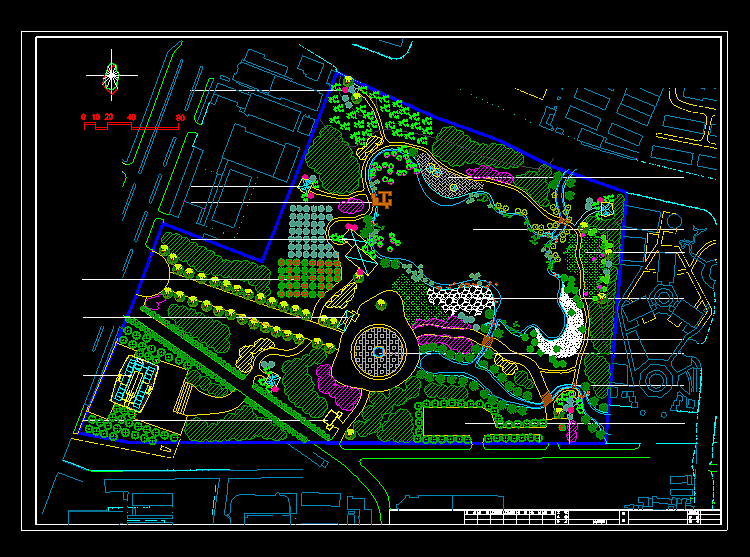
Task: Click the title block table at the bottom
Action: click(x=555, y=517)
